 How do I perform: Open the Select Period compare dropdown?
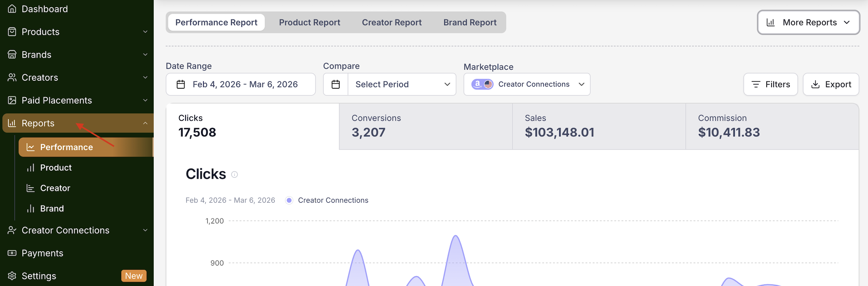click(x=402, y=84)
